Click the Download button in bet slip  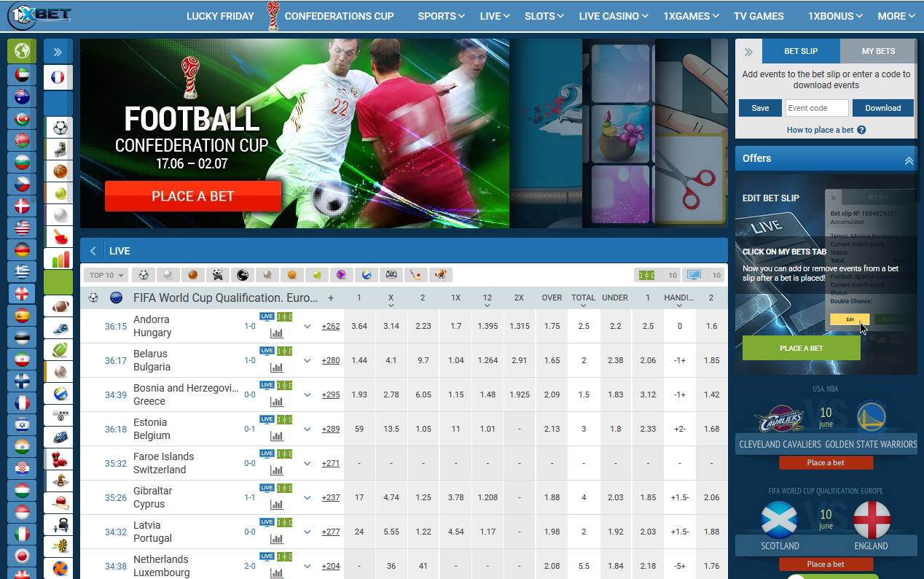pos(883,108)
